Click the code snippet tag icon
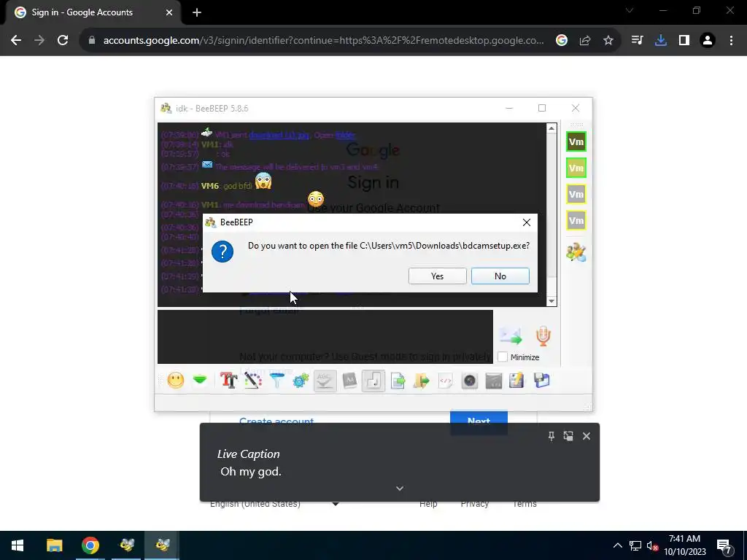747x560 pixels. tap(446, 381)
